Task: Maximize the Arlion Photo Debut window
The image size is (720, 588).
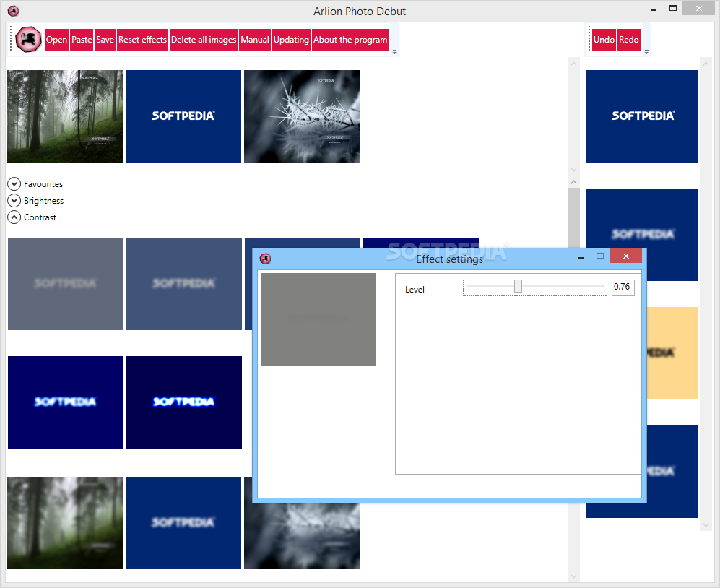Action: (673, 8)
